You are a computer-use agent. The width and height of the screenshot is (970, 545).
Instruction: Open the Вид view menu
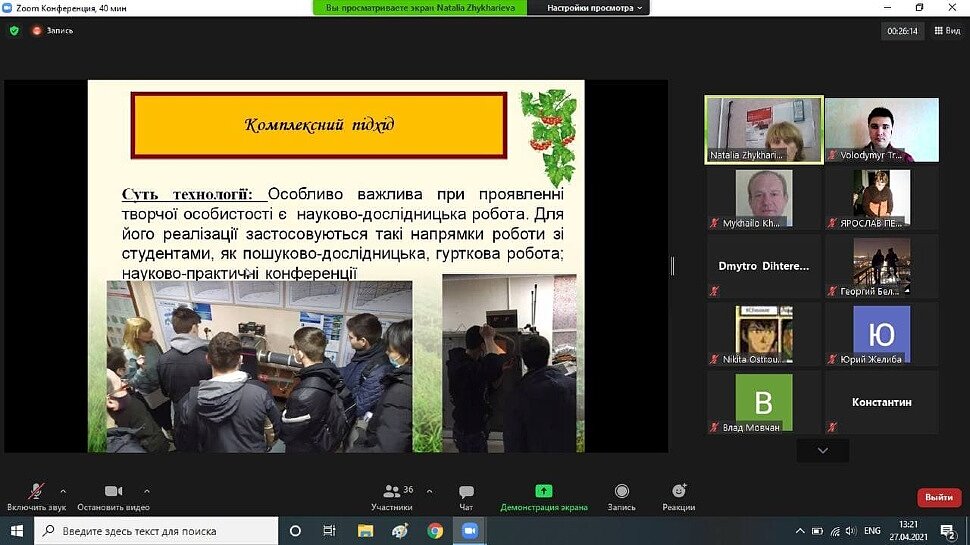tap(947, 31)
